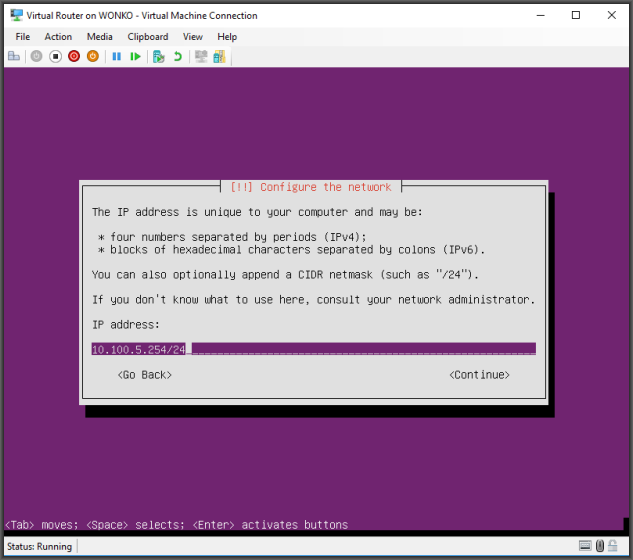Viewport: 633px width, 560px height.
Task: Click the '10.100.5.254/24' entered value
Action: tap(138, 349)
